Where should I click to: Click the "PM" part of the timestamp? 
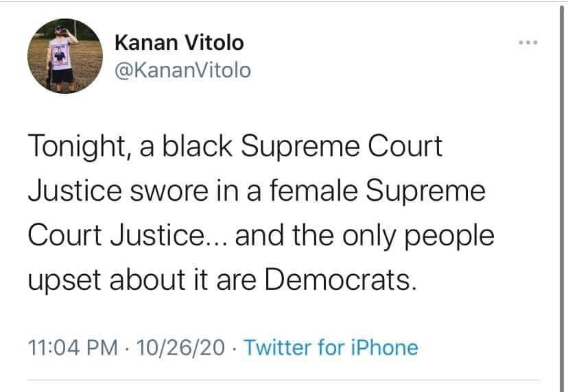click(101, 347)
